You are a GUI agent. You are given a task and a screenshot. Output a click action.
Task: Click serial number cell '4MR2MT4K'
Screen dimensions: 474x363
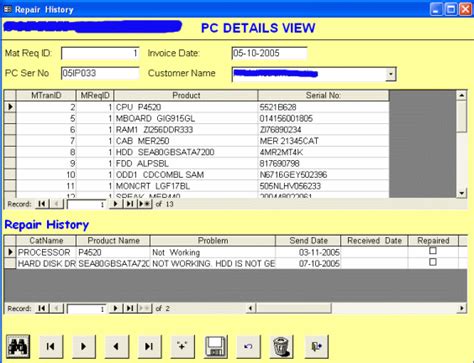(323, 152)
